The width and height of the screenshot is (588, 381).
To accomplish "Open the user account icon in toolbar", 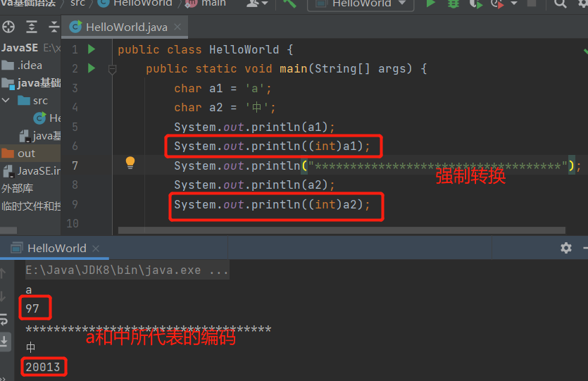I will tap(254, 4).
